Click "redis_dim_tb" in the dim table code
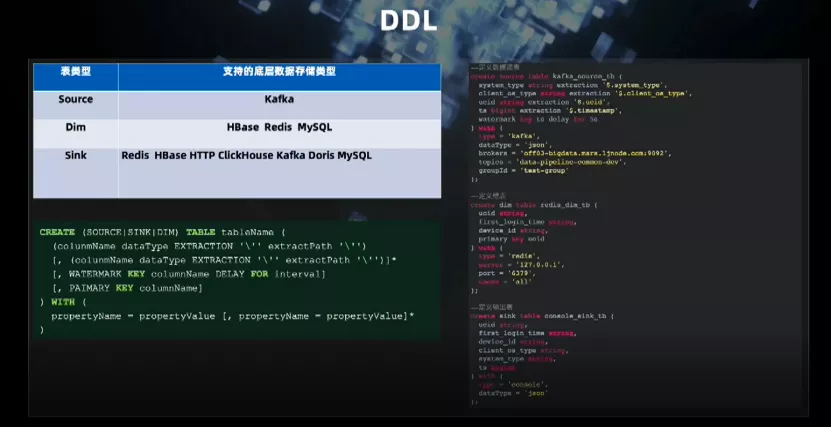Image resolution: width=832 pixels, height=428 pixels. [x=566, y=205]
